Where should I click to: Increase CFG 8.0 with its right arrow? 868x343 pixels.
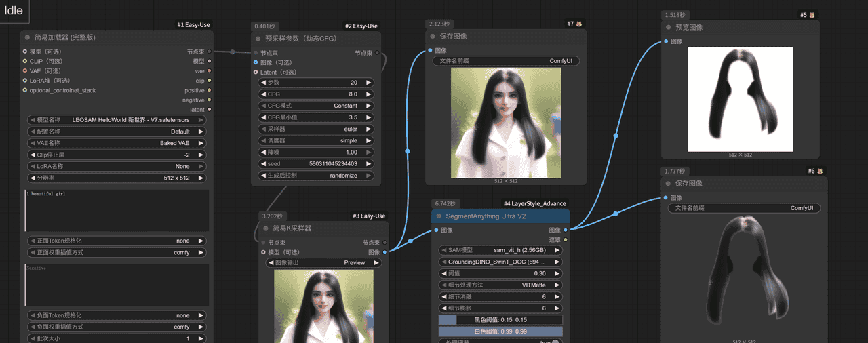369,94
